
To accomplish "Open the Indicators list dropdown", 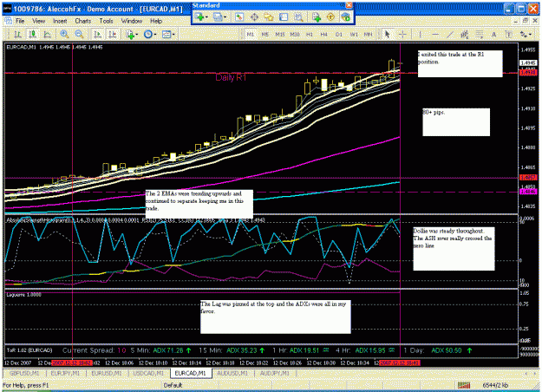I will (132, 34).
